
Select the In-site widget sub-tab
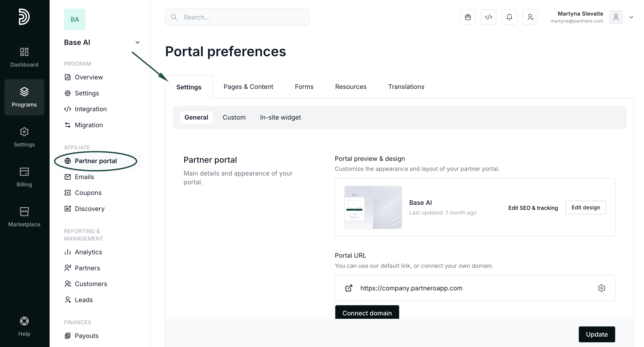[x=280, y=117]
